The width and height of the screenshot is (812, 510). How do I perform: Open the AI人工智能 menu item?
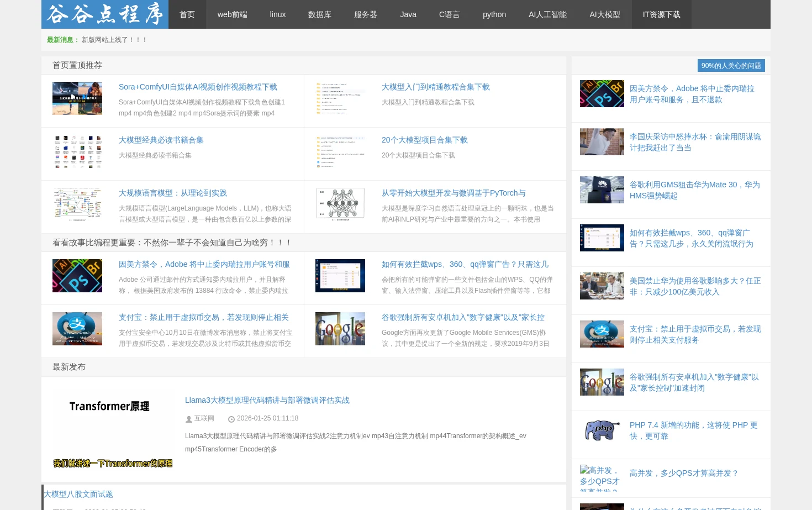[x=547, y=14]
